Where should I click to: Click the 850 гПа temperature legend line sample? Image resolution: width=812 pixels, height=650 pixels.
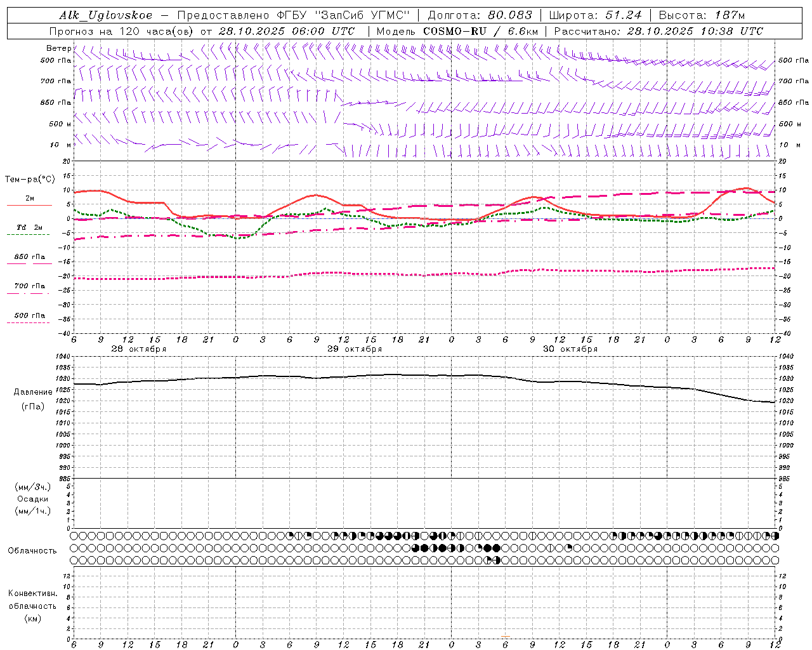click(28, 264)
